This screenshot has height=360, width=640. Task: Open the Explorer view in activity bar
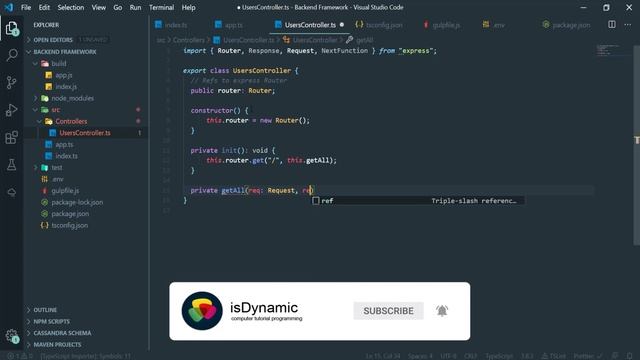(x=12, y=28)
